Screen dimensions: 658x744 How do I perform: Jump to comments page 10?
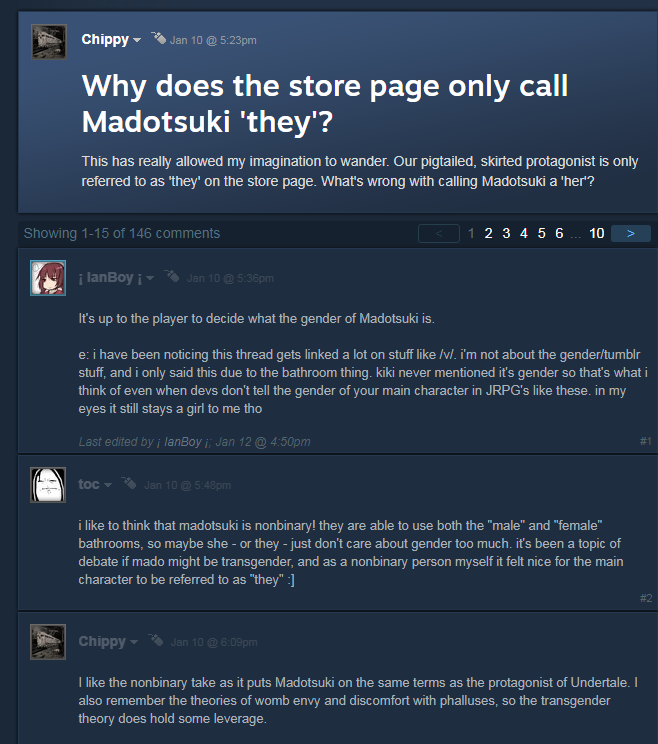coord(596,233)
